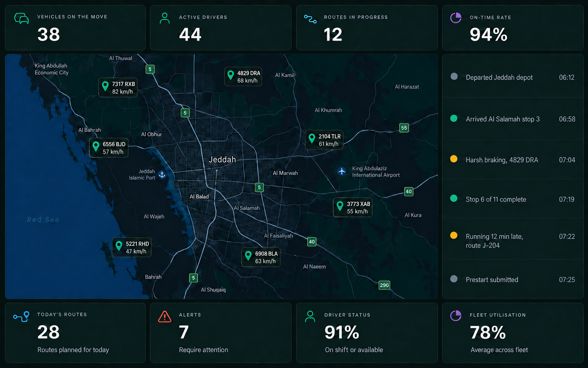The width and height of the screenshot is (588, 368).
Task: Click the 55 km/h speed on 3773 XAB
Action: (357, 211)
